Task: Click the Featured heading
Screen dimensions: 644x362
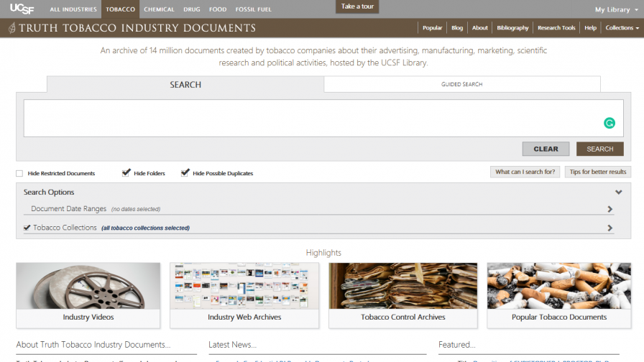Action: [x=456, y=345]
